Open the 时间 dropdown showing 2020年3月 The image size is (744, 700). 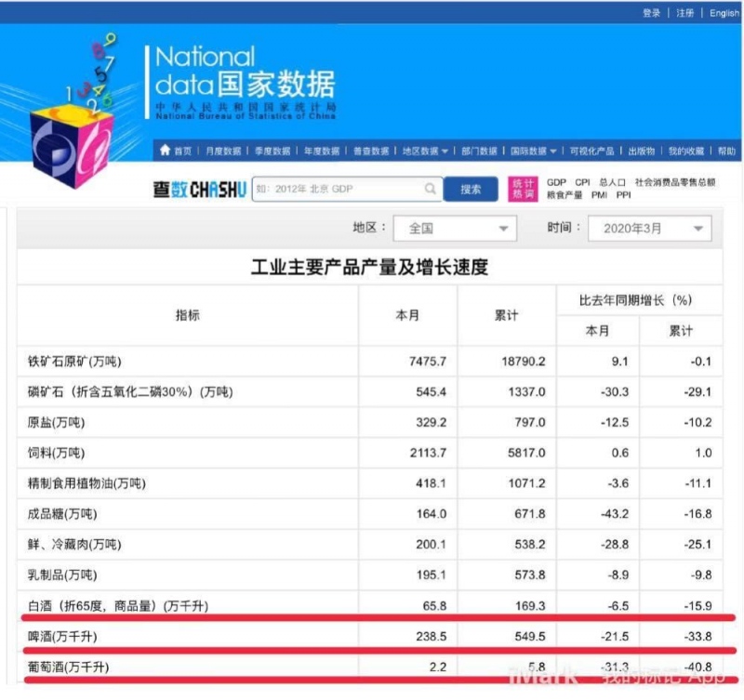point(649,228)
